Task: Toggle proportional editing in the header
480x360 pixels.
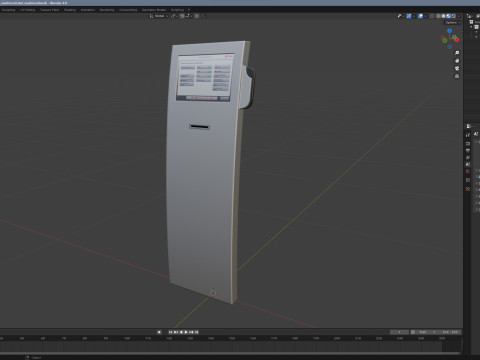Action: 197,16
